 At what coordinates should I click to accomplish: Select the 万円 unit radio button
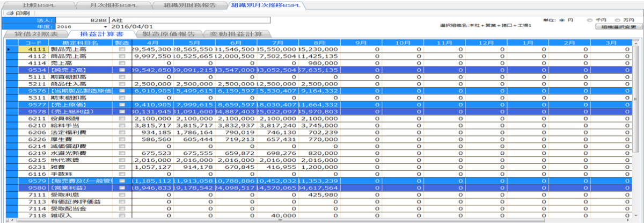(x=617, y=19)
